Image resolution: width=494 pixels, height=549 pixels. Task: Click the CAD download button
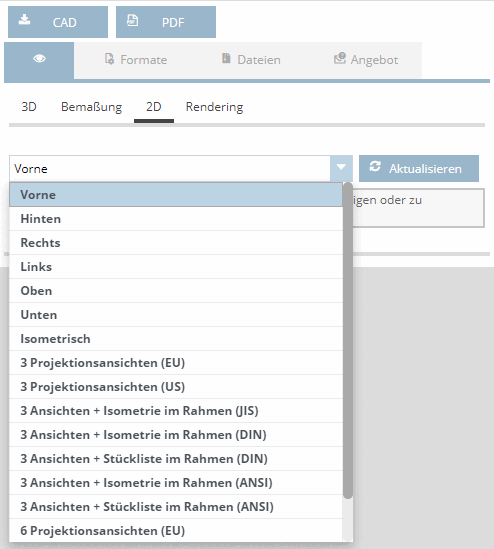[x=58, y=22]
